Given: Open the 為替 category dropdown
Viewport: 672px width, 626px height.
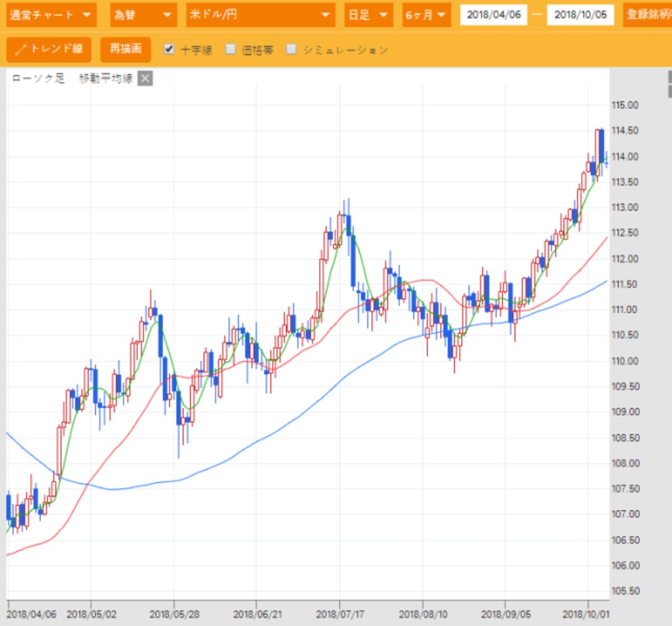Looking at the screenshot, I should point(143,15).
